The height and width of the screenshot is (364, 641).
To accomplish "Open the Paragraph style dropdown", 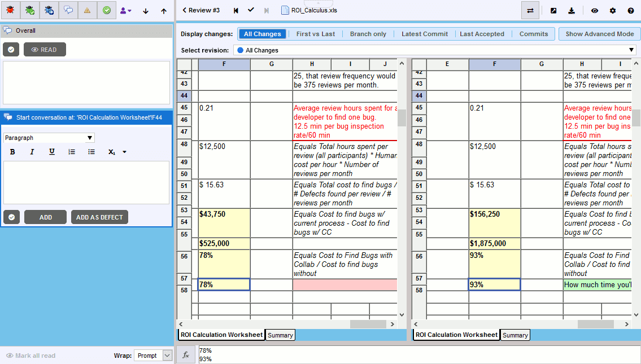I will click(x=49, y=137).
